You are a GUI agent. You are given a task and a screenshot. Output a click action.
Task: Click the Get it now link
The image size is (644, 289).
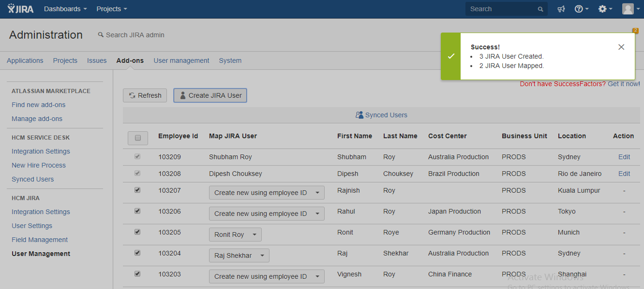tap(624, 84)
